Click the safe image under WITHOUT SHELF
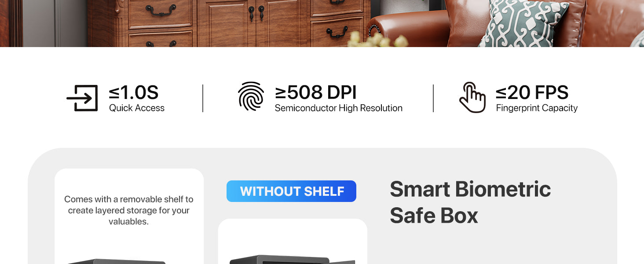The width and height of the screenshot is (644, 264). (293, 260)
